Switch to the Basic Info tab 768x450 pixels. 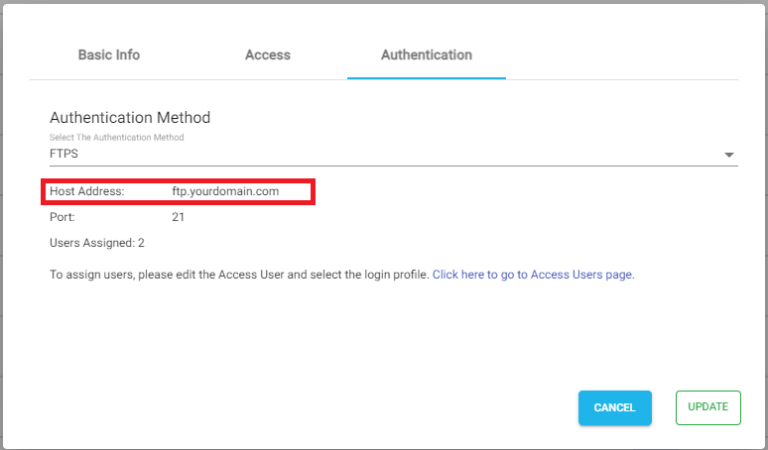click(109, 55)
